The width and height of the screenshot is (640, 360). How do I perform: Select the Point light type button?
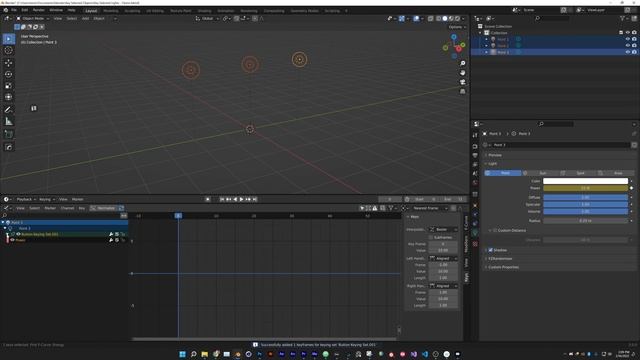pos(503,173)
